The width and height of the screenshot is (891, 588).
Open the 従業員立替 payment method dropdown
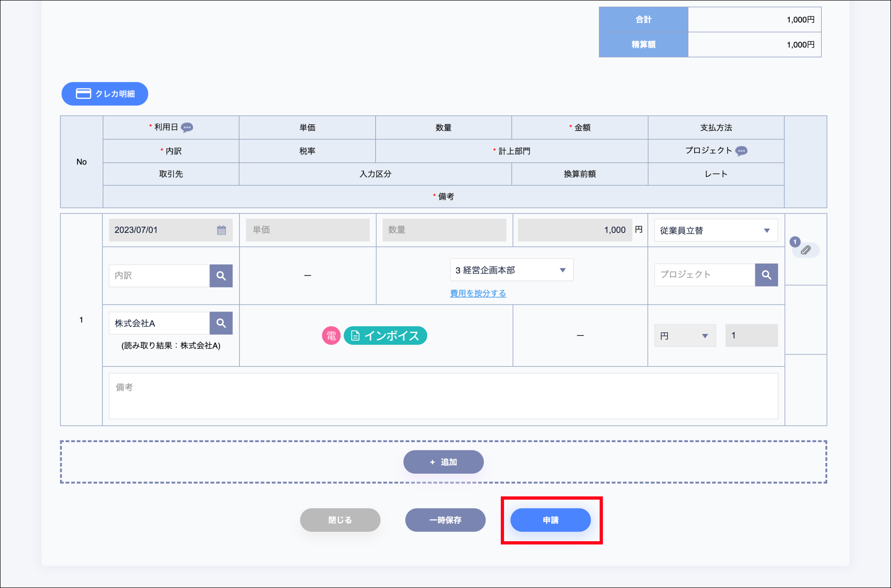click(716, 230)
